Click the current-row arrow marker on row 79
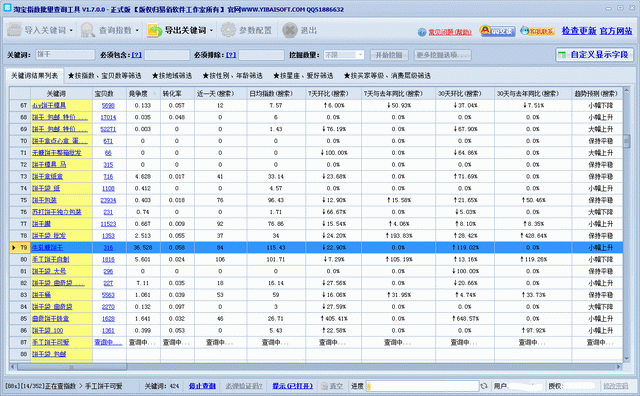The image size is (640, 396). [14, 247]
